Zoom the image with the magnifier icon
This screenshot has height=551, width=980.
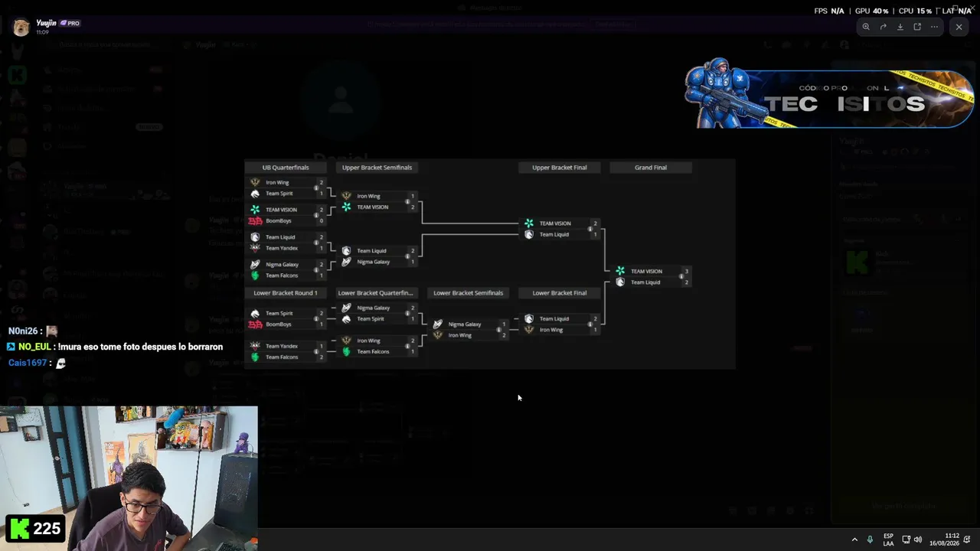pos(866,27)
